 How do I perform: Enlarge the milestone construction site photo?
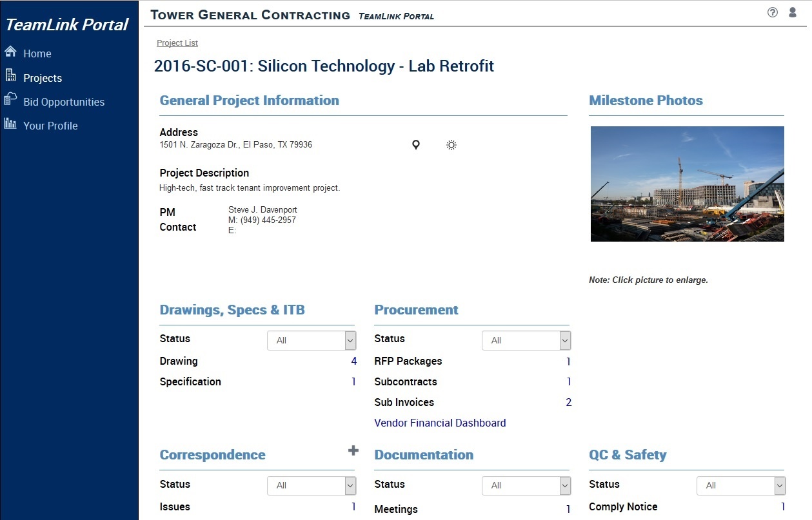(x=687, y=184)
